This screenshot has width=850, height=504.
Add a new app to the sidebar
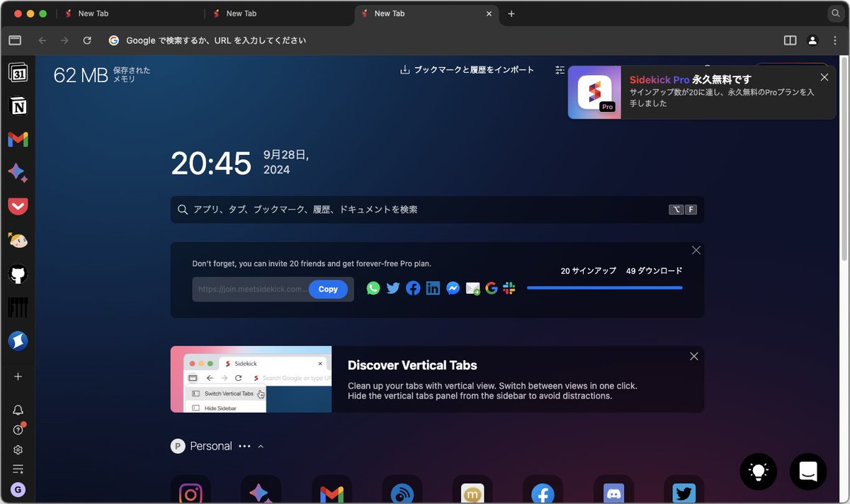(x=18, y=377)
